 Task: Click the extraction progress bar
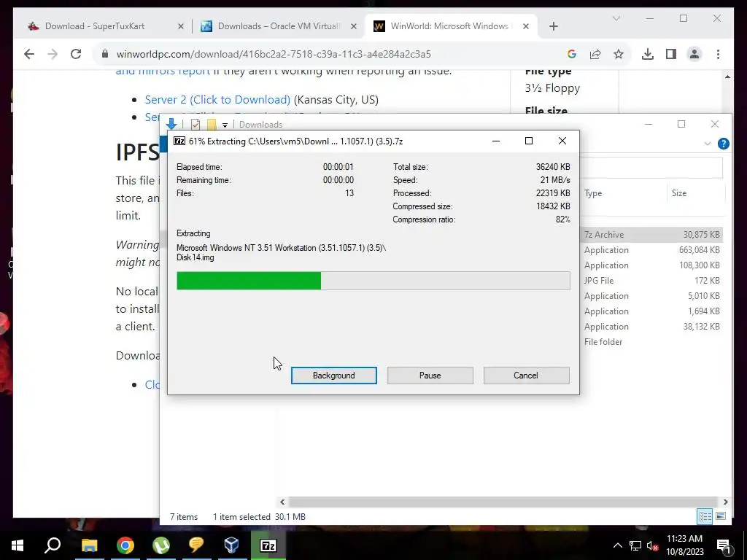(373, 281)
